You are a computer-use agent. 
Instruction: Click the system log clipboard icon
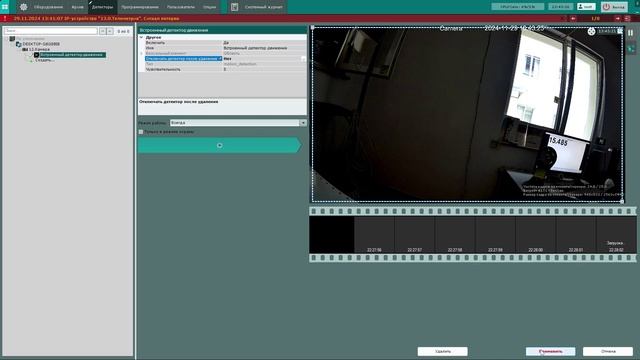pos(234,7)
